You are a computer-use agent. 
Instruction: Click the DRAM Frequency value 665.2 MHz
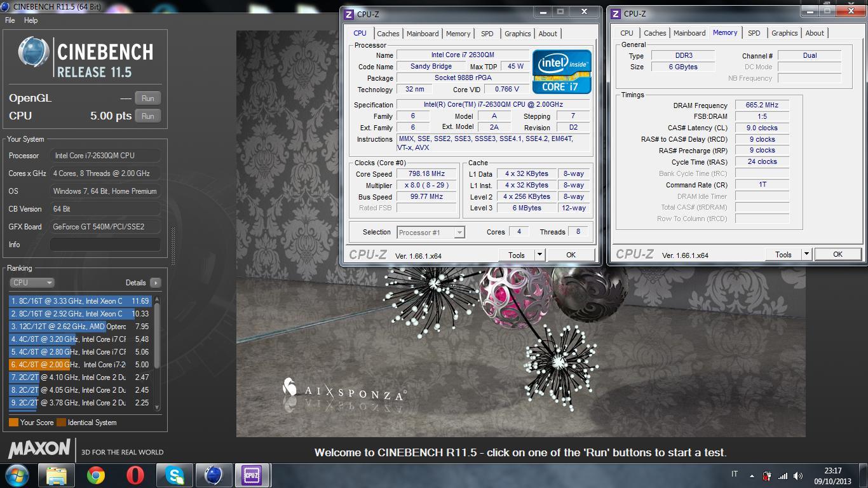click(x=763, y=105)
